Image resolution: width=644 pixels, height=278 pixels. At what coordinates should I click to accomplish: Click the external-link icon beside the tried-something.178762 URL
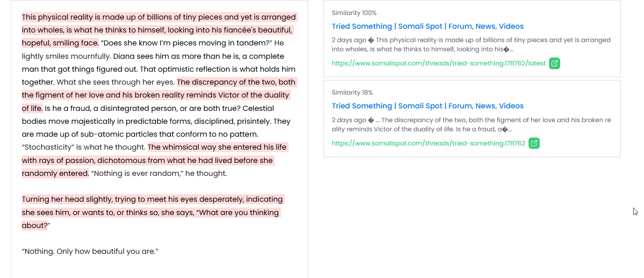534,143
